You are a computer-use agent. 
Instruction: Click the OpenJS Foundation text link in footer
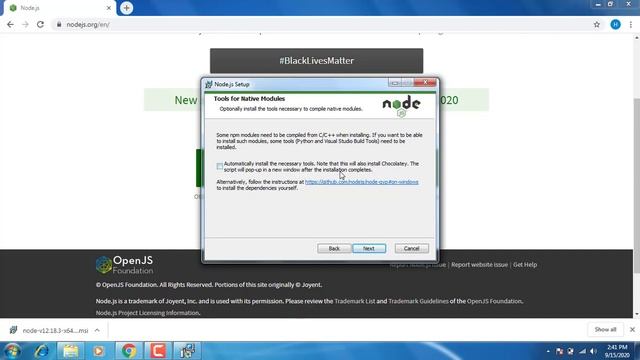(494, 301)
